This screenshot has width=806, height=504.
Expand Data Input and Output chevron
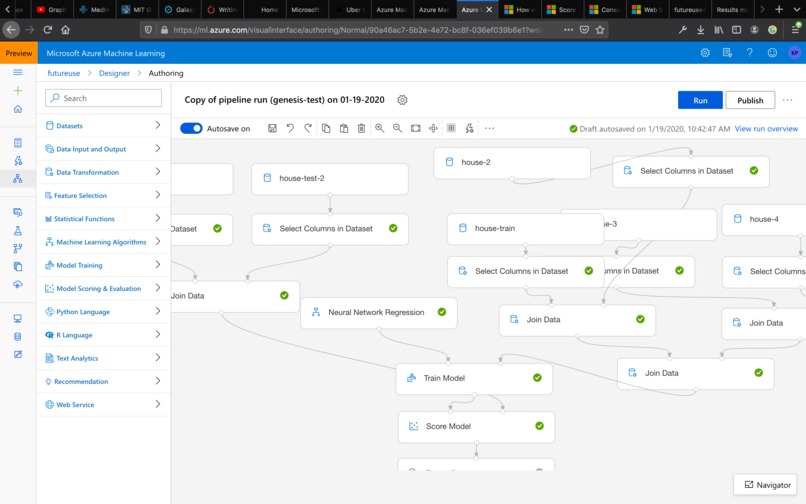click(x=158, y=148)
